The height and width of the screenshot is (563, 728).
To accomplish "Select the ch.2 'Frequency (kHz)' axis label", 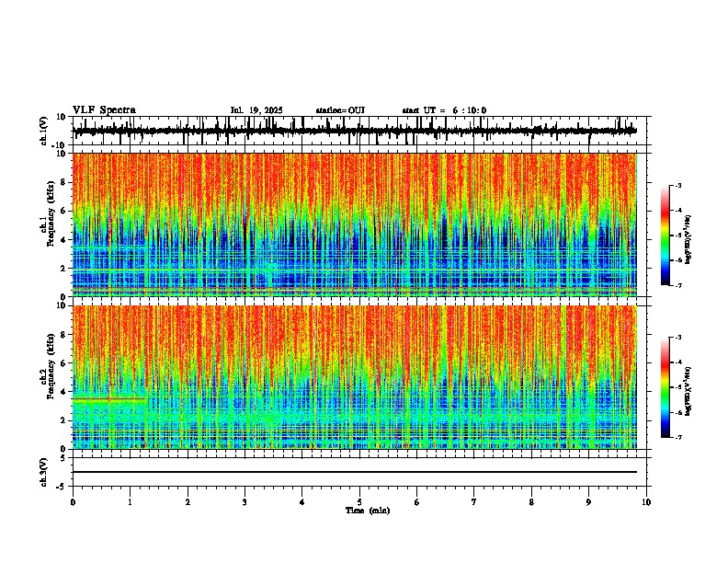I will pos(51,366).
